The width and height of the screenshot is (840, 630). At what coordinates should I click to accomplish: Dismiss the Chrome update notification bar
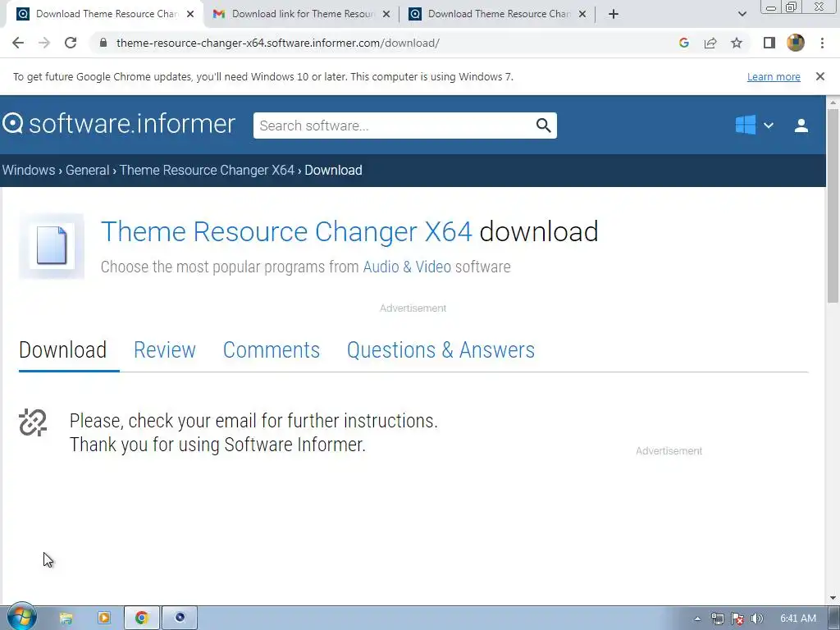tap(820, 76)
